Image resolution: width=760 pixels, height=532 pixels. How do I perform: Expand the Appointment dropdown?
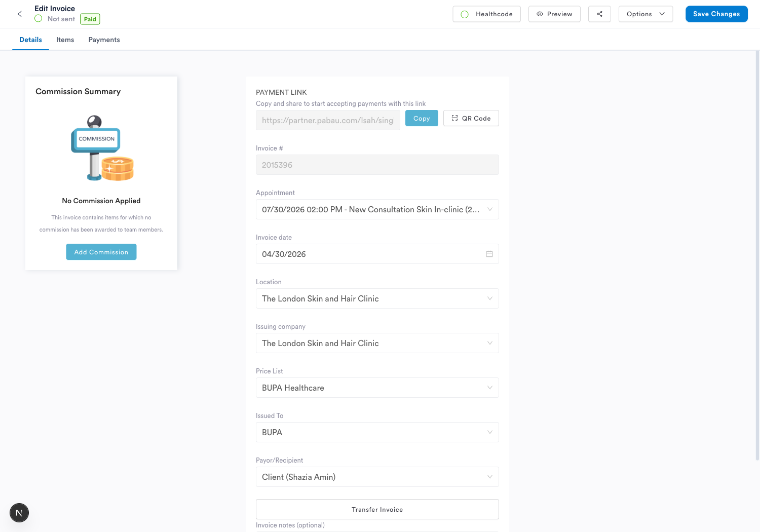coord(377,209)
